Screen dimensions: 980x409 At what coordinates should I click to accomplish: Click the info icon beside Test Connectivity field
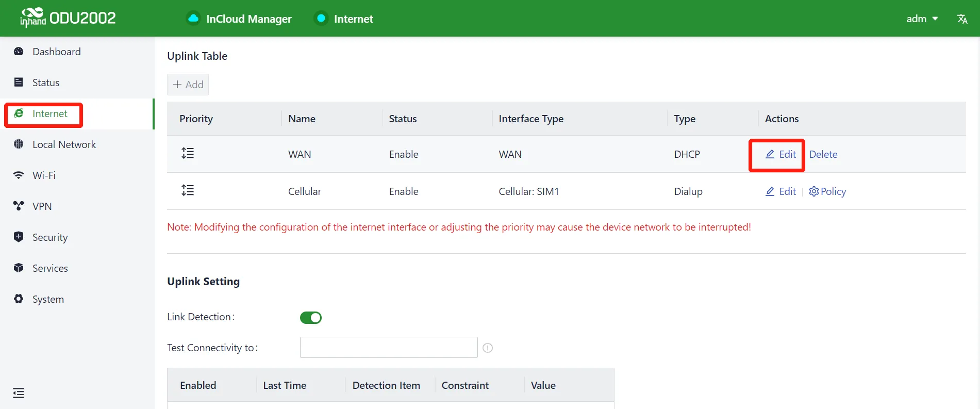[488, 348]
